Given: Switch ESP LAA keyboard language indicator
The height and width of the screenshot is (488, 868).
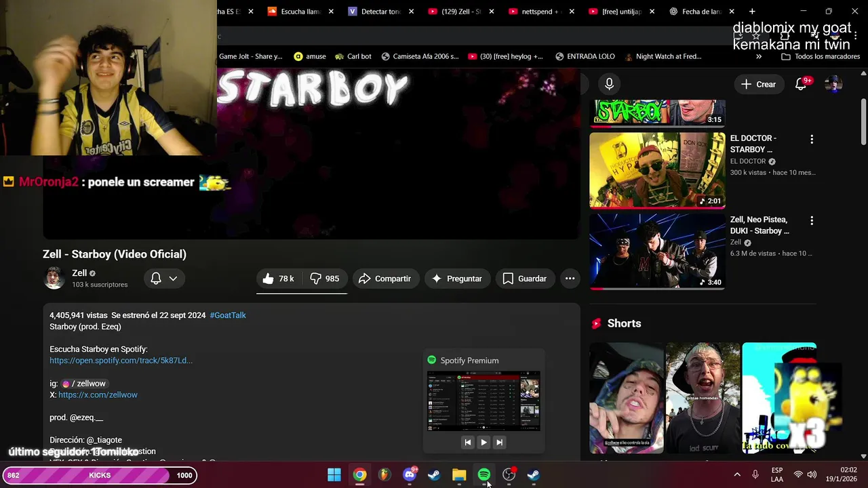Looking at the screenshot, I should [777, 474].
